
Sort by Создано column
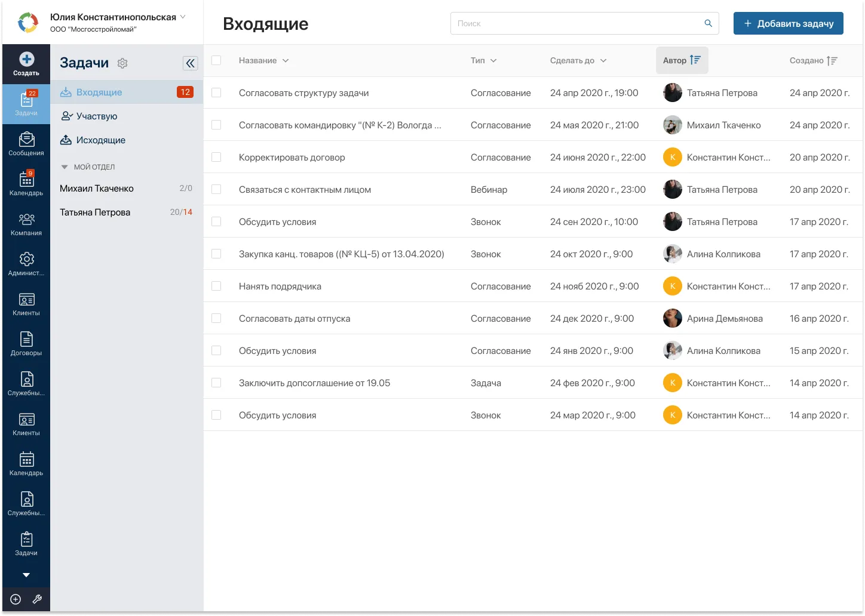[x=814, y=60]
